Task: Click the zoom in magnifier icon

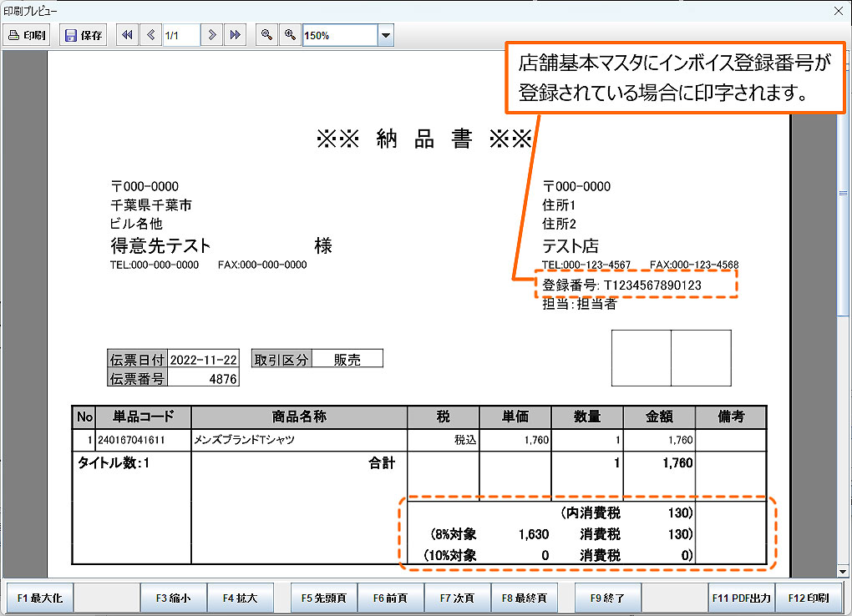Action: tap(290, 36)
